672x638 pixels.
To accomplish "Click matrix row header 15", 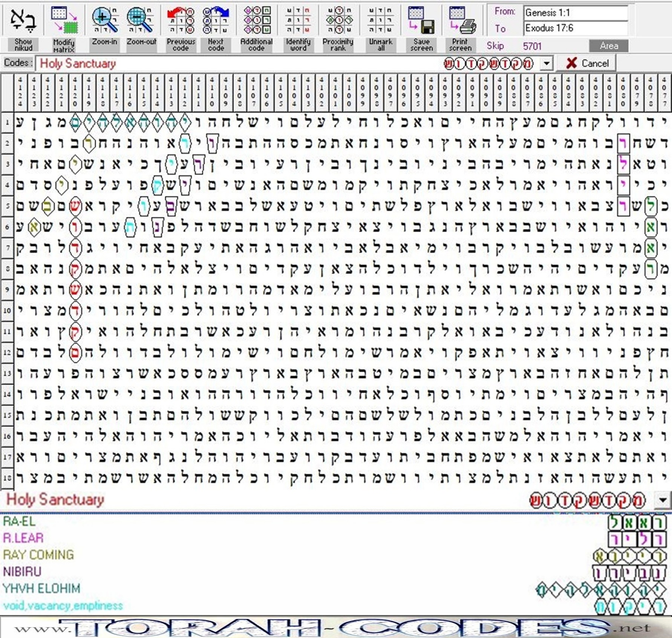I will pyautogui.click(x=7, y=415).
